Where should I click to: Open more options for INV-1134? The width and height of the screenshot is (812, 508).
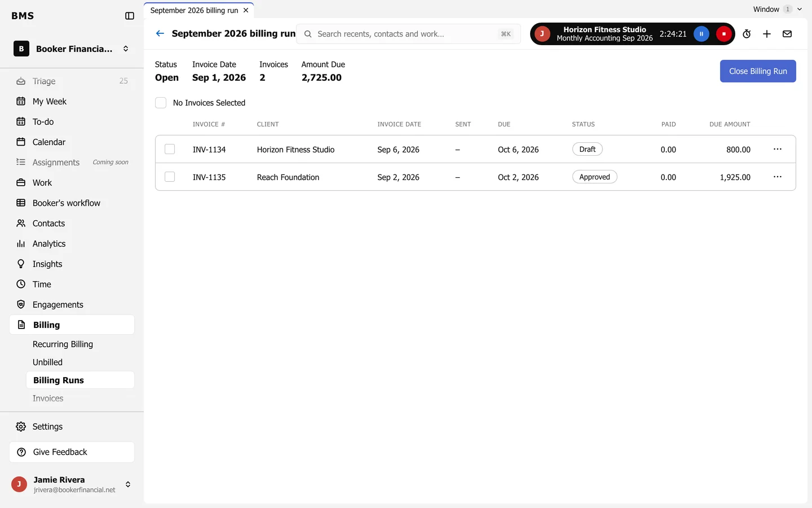tap(778, 149)
